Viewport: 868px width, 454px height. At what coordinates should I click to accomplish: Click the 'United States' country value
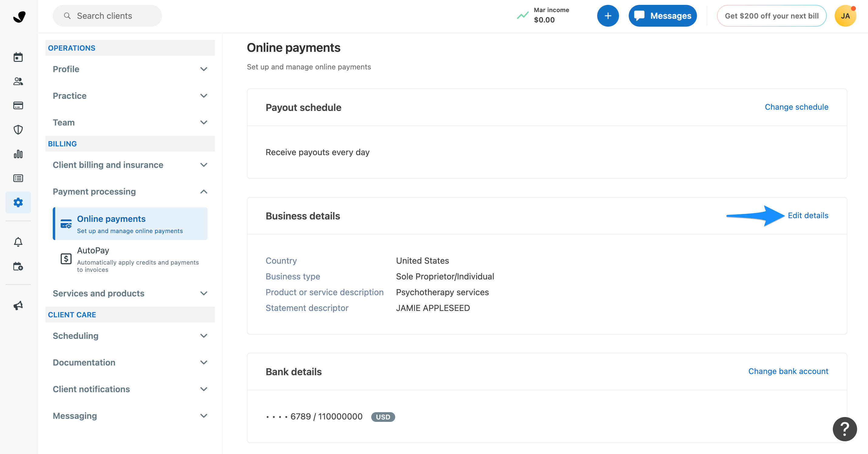click(422, 261)
